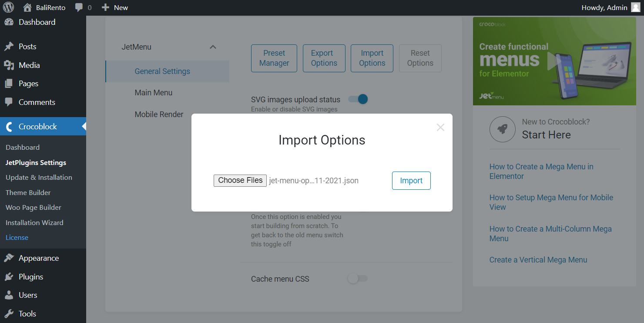The image size is (644, 323).
Task: Click the Tools wrench icon
Action: (9, 314)
